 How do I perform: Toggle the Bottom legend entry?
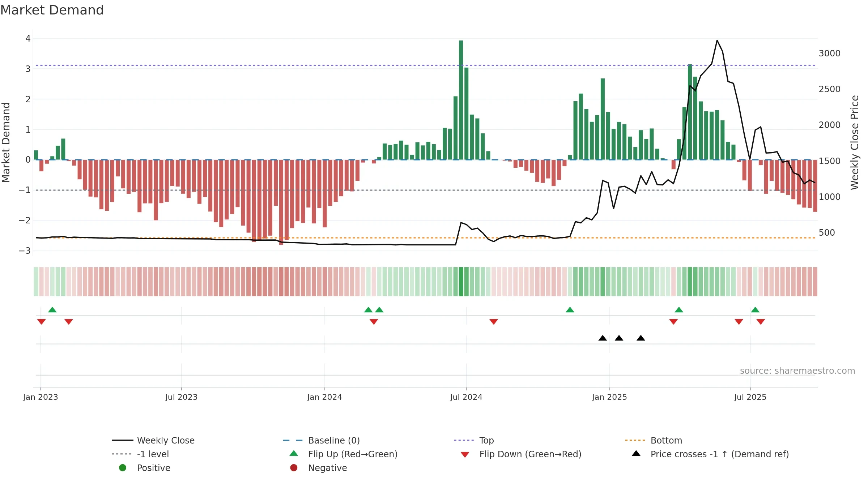click(x=654, y=440)
